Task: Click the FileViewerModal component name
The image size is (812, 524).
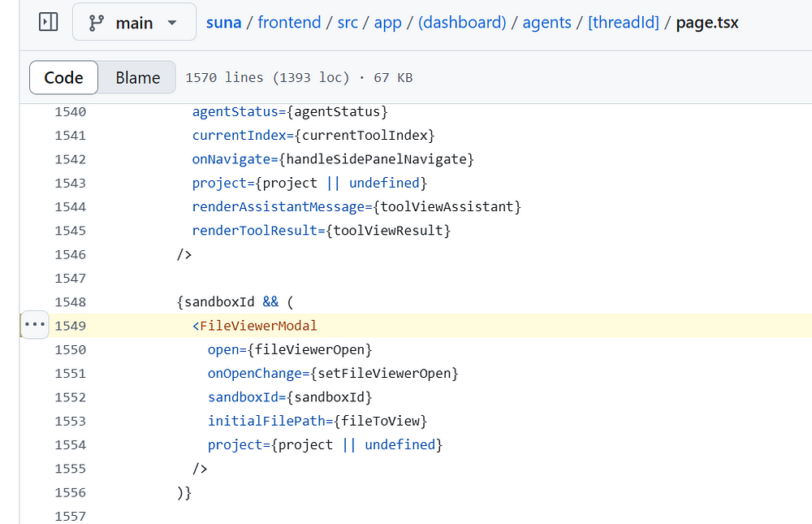Action: point(258,326)
